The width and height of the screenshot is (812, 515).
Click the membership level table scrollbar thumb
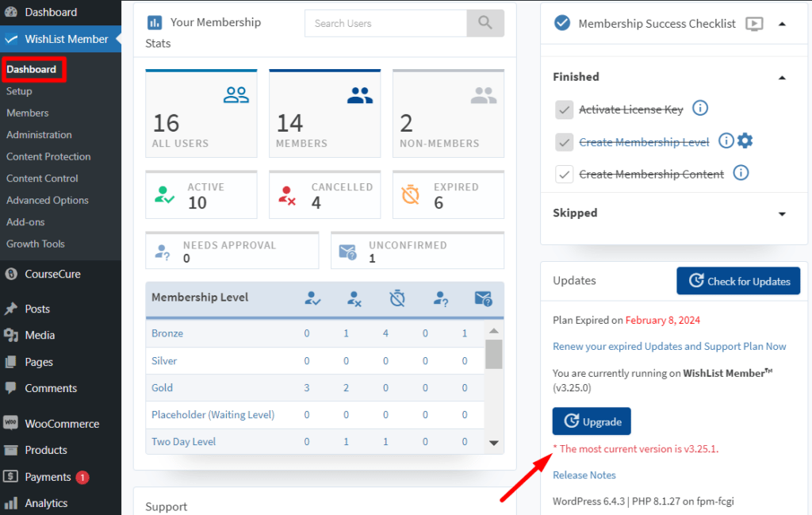pos(493,354)
